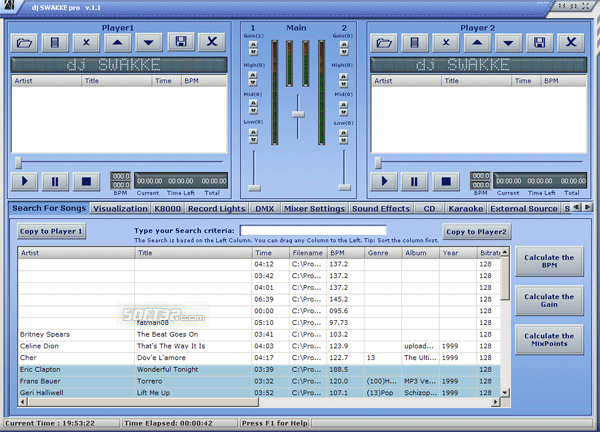Viewport: 600px width, 432px height.
Task: Select Britney Spears The Beat Goes On row
Action: [259, 334]
